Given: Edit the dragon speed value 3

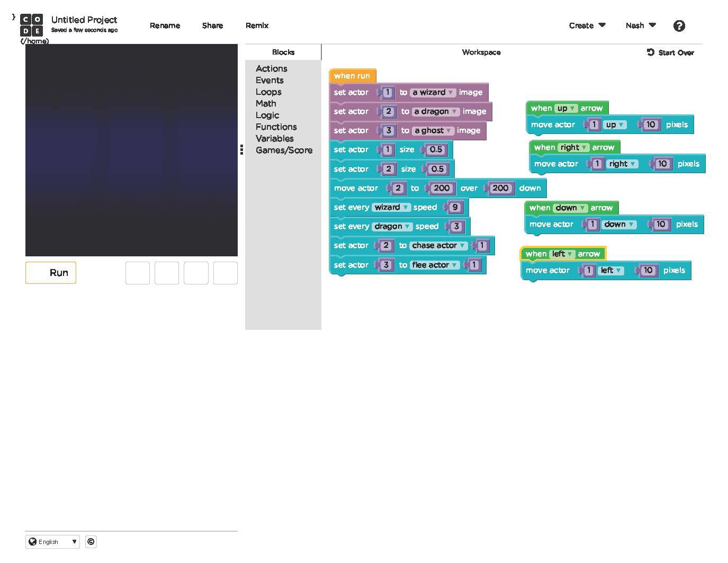Looking at the screenshot, I should pyautogui.click(x=456, y=226).
